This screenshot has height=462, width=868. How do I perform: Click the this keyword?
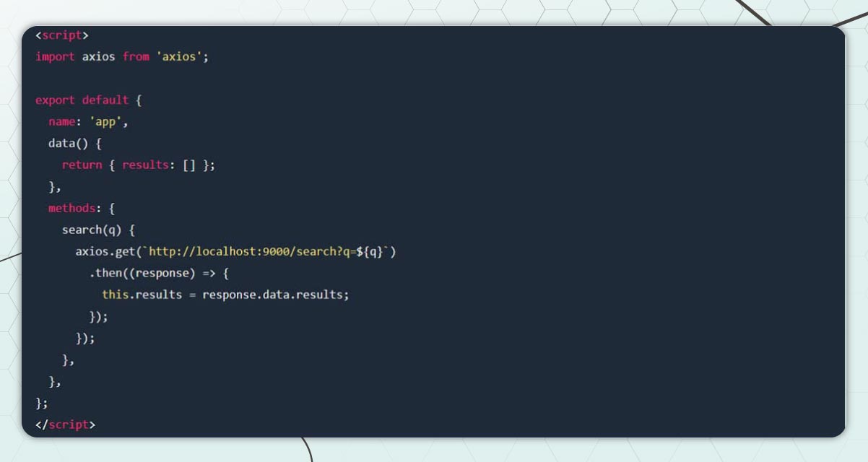115,295
